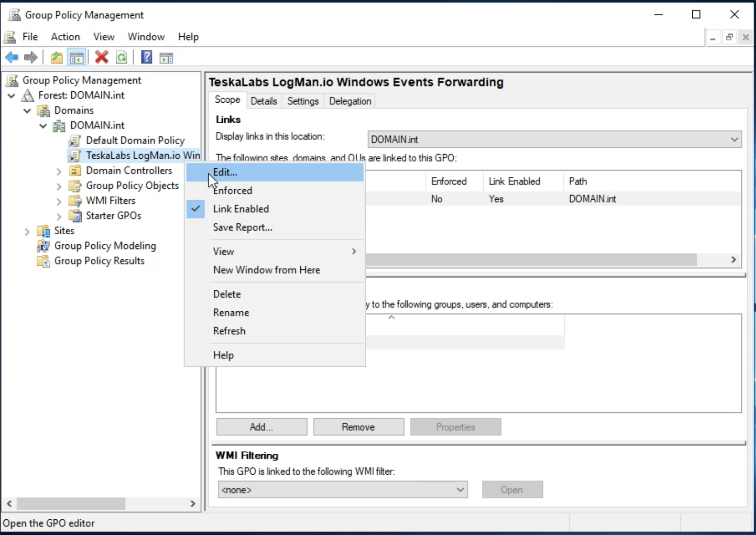The width and height of the screenshot is (756, 535).
Task: Click the Starter GPOs folder icon
Action: (75, 215)
